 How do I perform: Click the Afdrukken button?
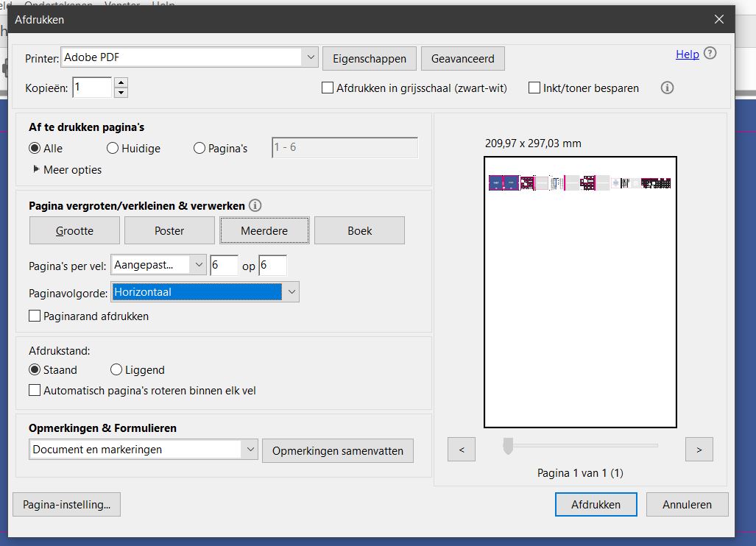pyautogui.click(x=596, y=504)
